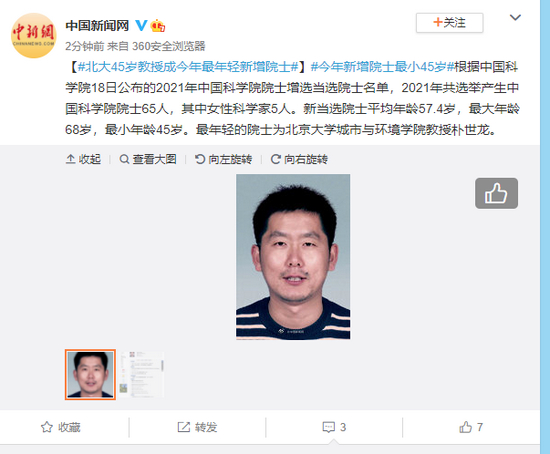Like the post showing 7 likes
This screenshot has height=454, width=550.
pos(471,427)
